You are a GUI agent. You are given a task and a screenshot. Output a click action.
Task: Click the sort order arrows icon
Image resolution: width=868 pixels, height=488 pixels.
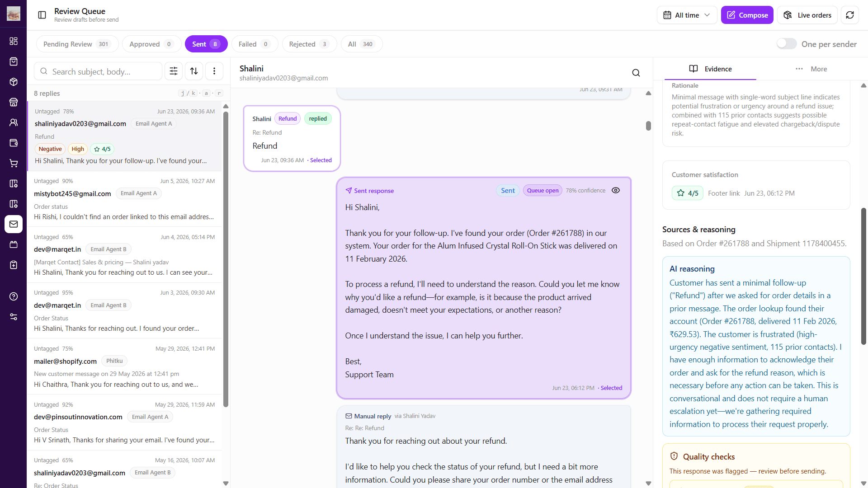[x=194, y=71]
